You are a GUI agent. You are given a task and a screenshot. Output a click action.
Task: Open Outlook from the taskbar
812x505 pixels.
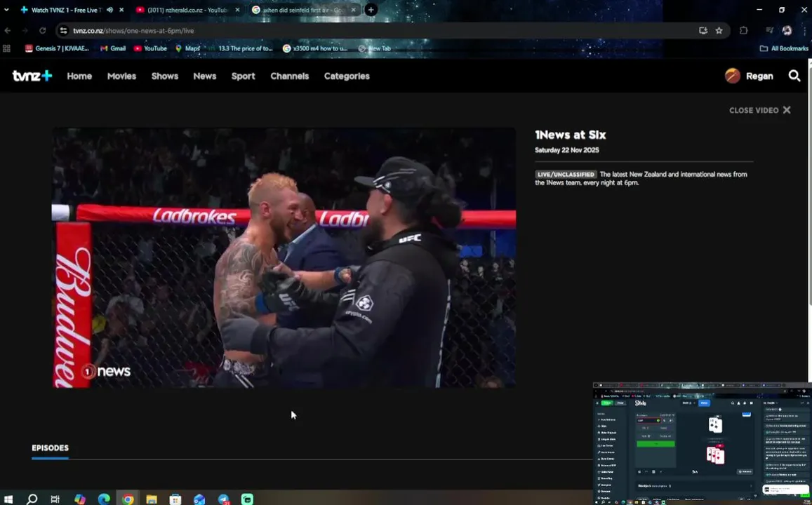click(199, 499)
